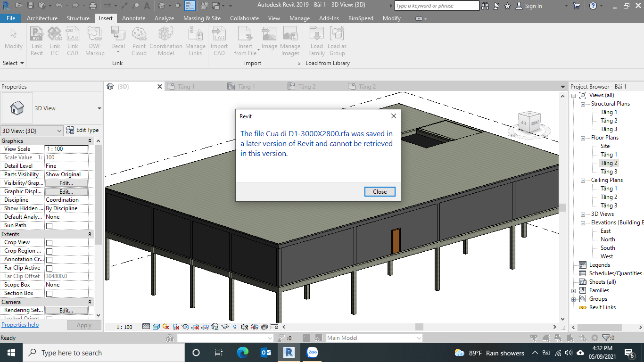
Task: Click the Sun Path icon in view control bar
Action: [x=165, y=327]
